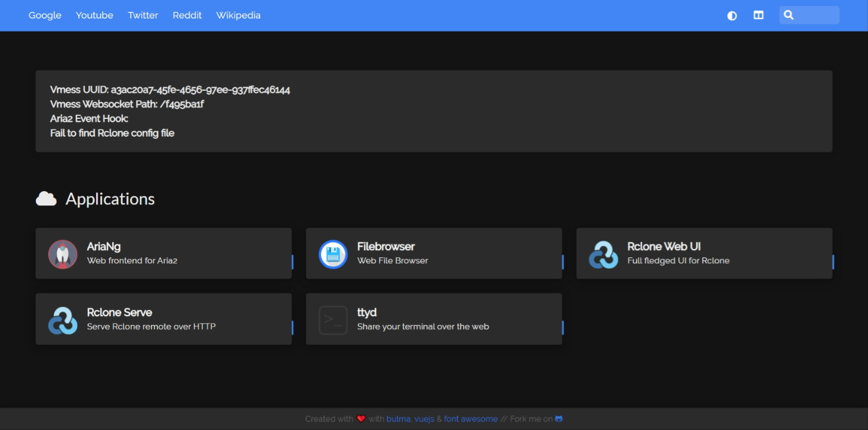Click the Rclone Web UI logo icon

pos(603,253)
